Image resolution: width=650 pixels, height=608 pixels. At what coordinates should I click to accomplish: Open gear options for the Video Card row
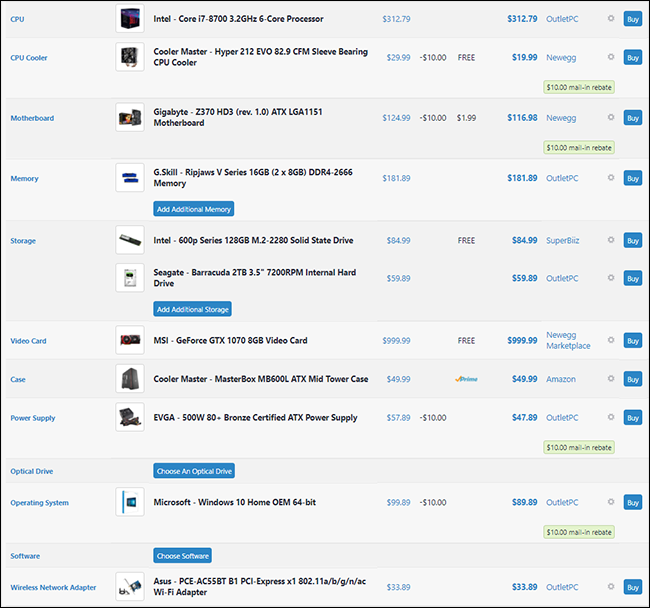coord(611,340)
